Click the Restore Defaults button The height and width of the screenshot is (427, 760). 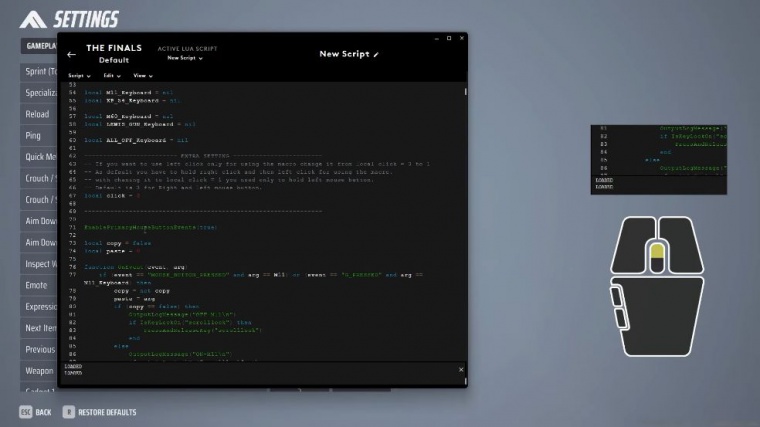click(100, 411)
